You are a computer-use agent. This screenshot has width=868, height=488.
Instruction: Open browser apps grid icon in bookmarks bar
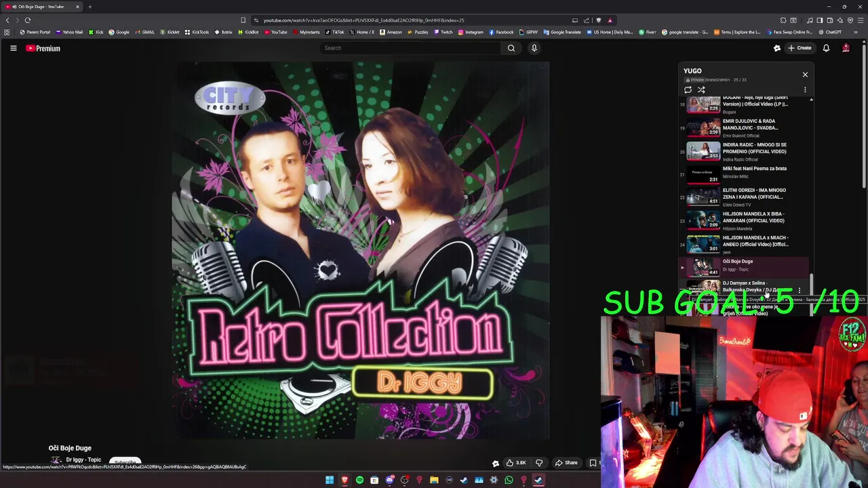click(7, 32)
